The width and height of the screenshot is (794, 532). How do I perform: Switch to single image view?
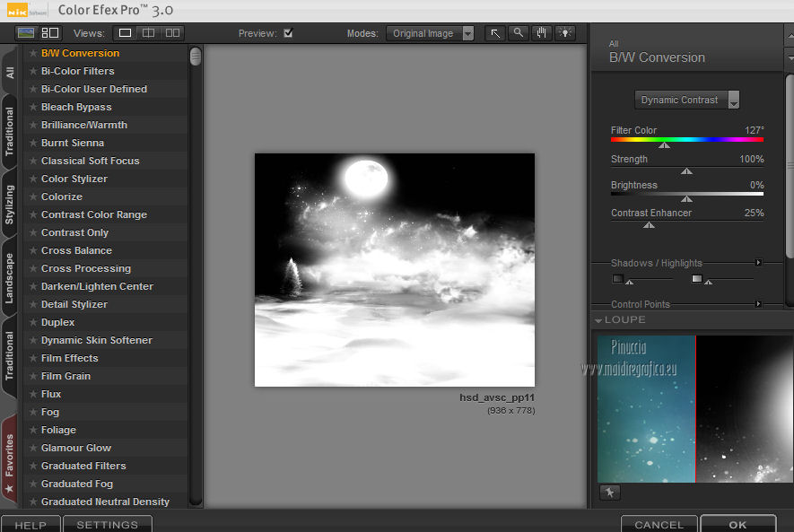pyautogui.click(x=125, y=33)
